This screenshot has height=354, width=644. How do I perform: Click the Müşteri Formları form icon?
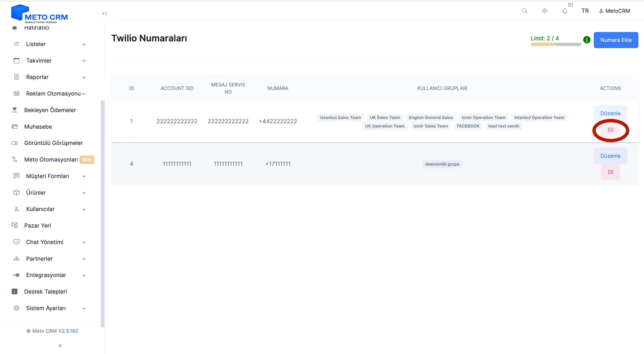17,176
